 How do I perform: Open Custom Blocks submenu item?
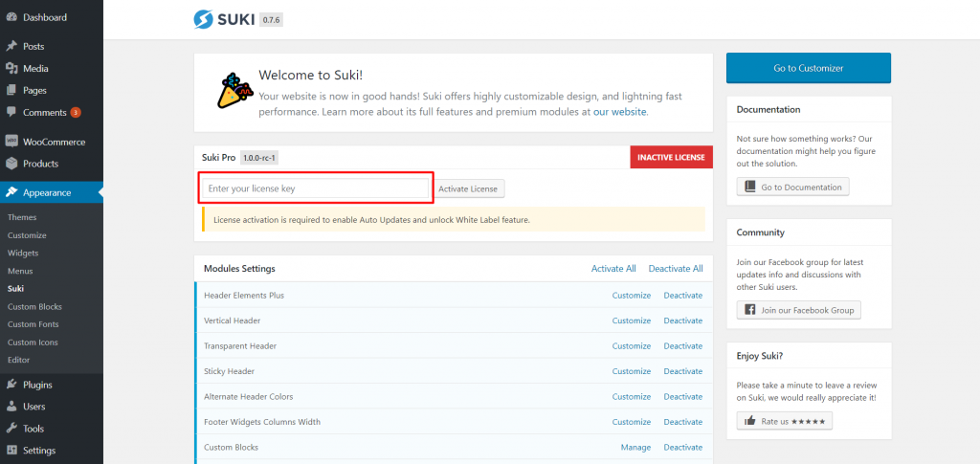[x=35, y=307]
